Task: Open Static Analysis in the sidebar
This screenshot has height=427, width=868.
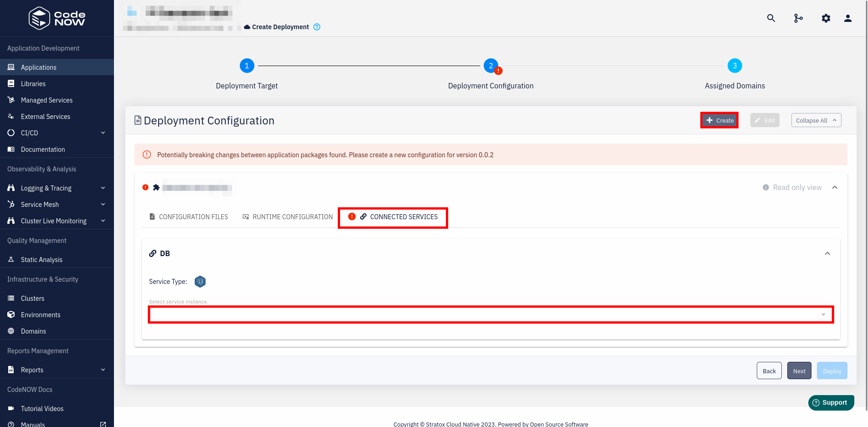Action: [57, 259]
